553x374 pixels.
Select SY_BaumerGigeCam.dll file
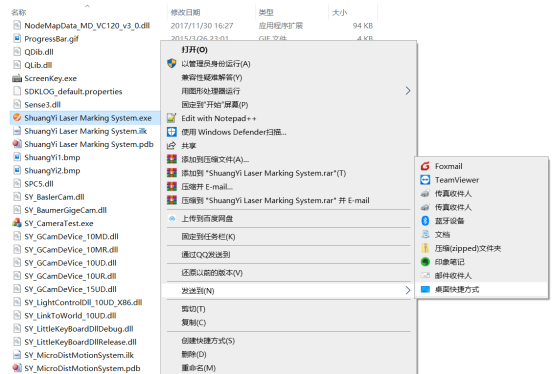coord(66,210)
